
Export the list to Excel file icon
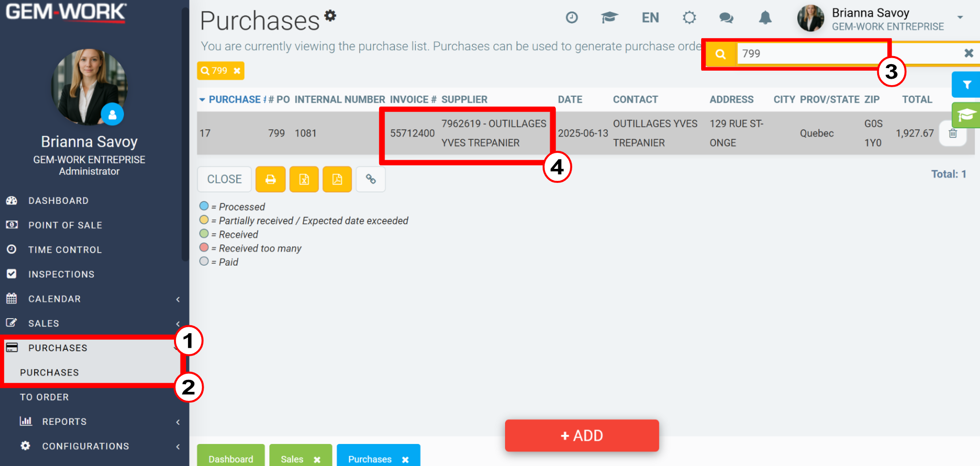click(304, 179)
